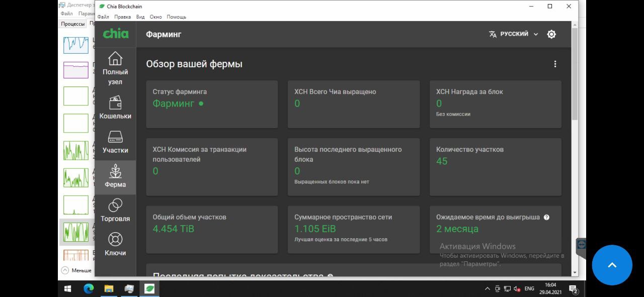The height and width of the screenshot is (297, 644).
Task: Open Файл menu in Task Manager window
Action: pos(66,14)
